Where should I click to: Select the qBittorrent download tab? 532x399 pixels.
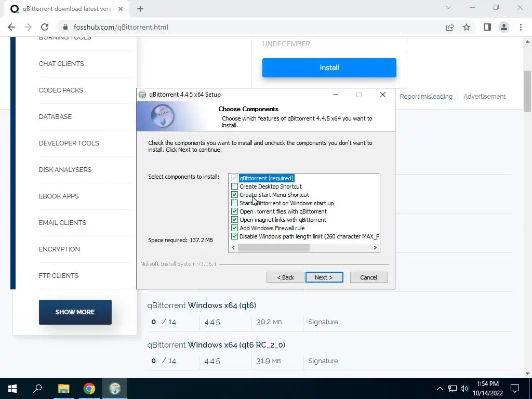pos(66,9)
